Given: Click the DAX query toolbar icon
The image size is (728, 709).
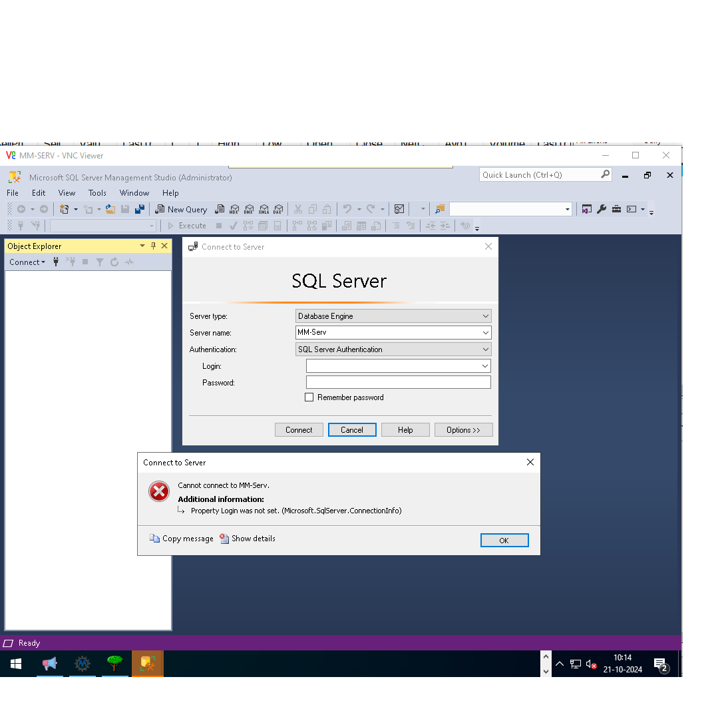Looking at the screenshot, I should 278,209.
